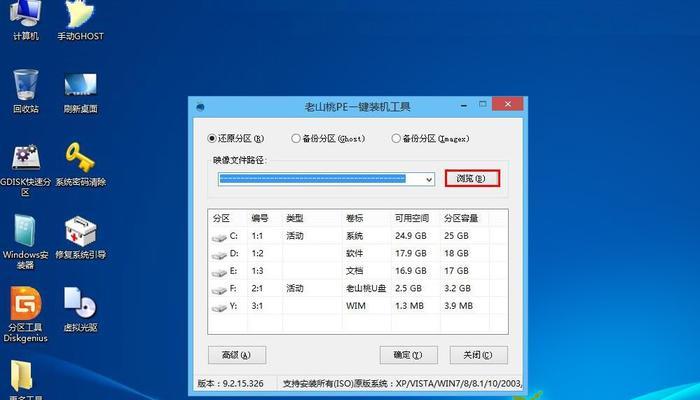The image size is (700, 400).
Task: Sort by the 编号 column header
Action: click(259, 218)
